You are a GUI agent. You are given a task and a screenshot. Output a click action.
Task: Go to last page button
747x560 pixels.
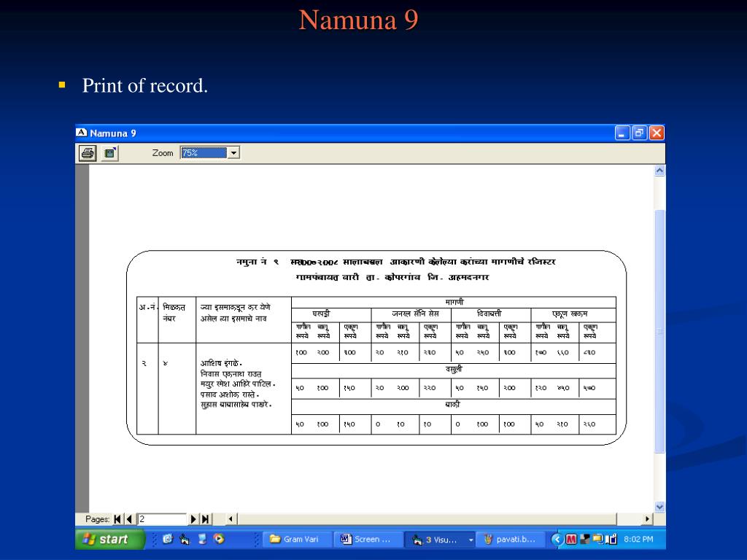[x=205, y=519]
